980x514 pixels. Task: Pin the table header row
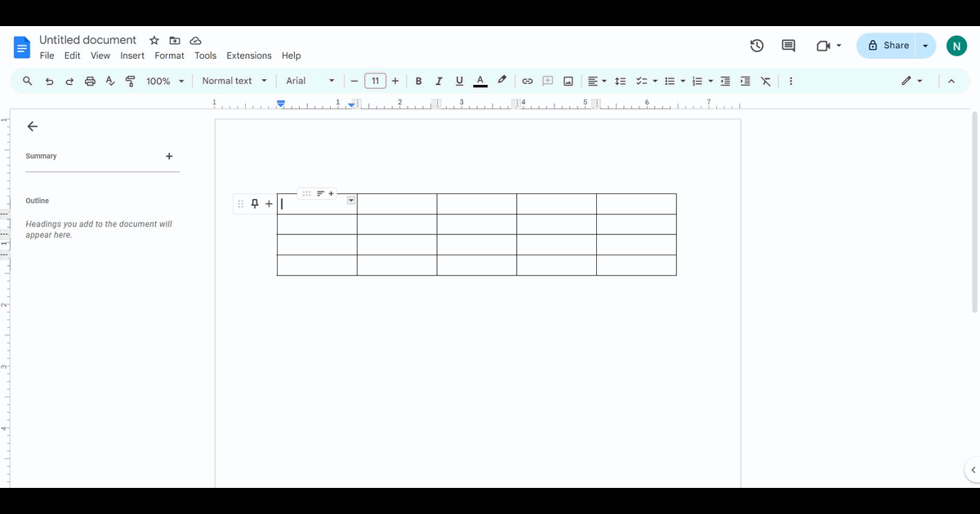pyautogui.click(x=255, y=204)
